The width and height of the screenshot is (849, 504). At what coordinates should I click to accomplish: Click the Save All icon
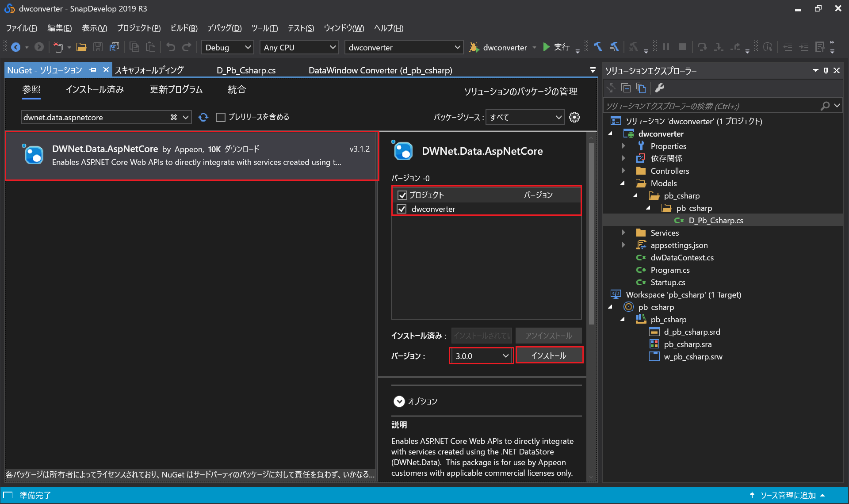(x=115, y=47)
